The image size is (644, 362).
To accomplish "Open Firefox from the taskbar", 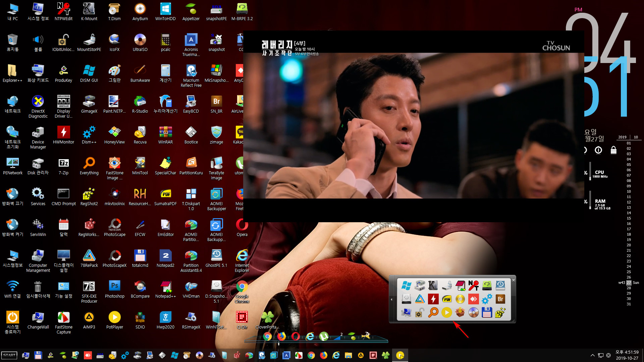I will [324, 355].
